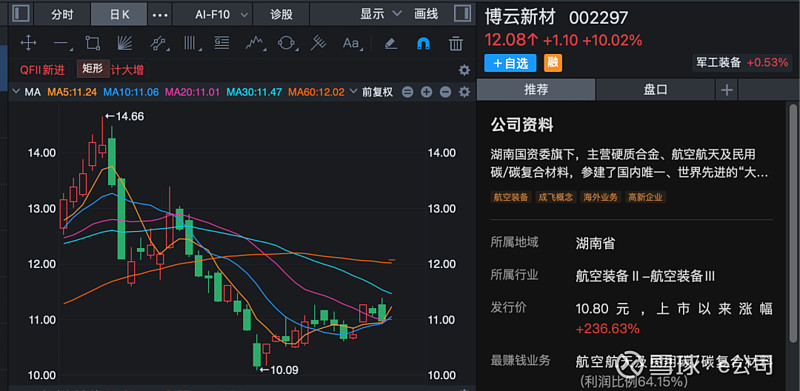Select the Aa text annotation tool
Viewport: 800px width, 391px height.
352,43
